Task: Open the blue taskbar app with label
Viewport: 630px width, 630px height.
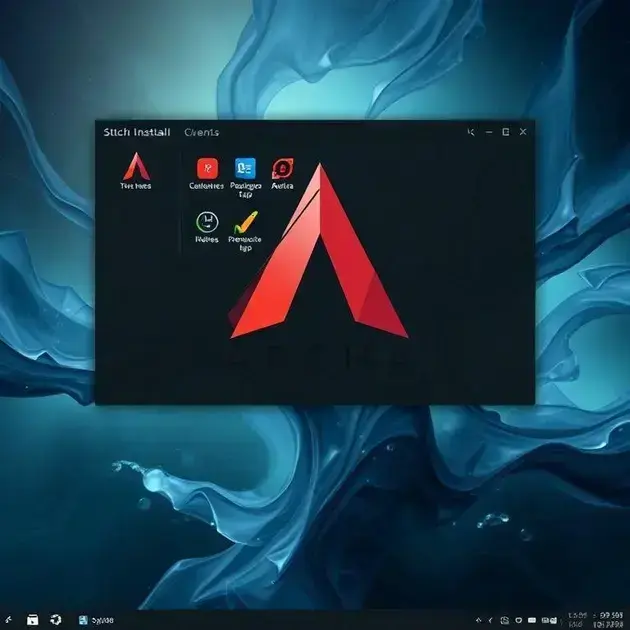Action: (x=96, y=620)
